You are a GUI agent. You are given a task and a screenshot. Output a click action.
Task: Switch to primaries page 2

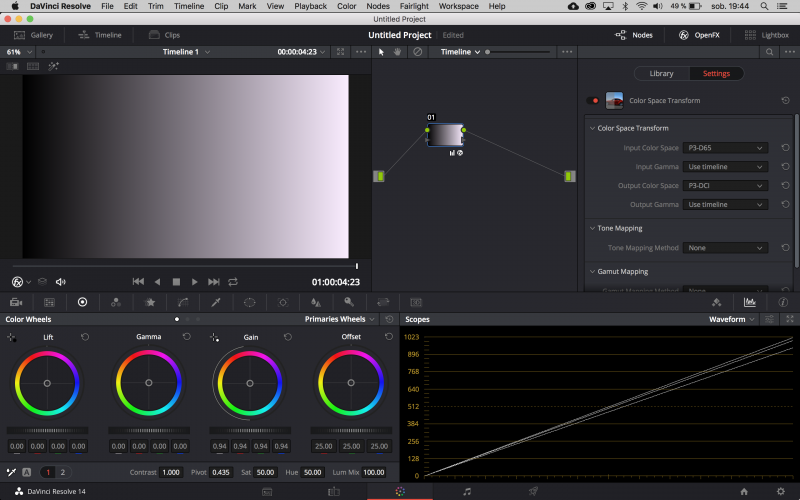(63, 472)
